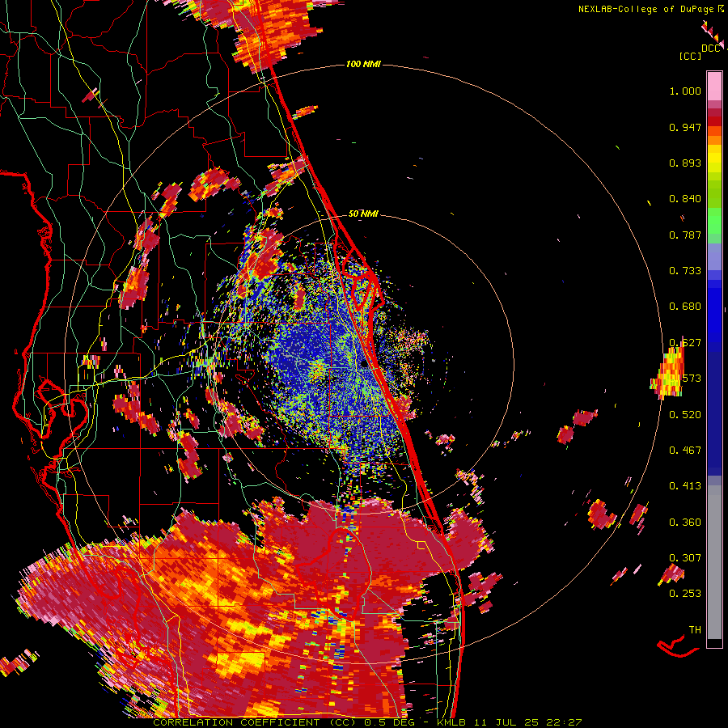
Task: Click the KMLB radar site marker dot
Action: 364,365
